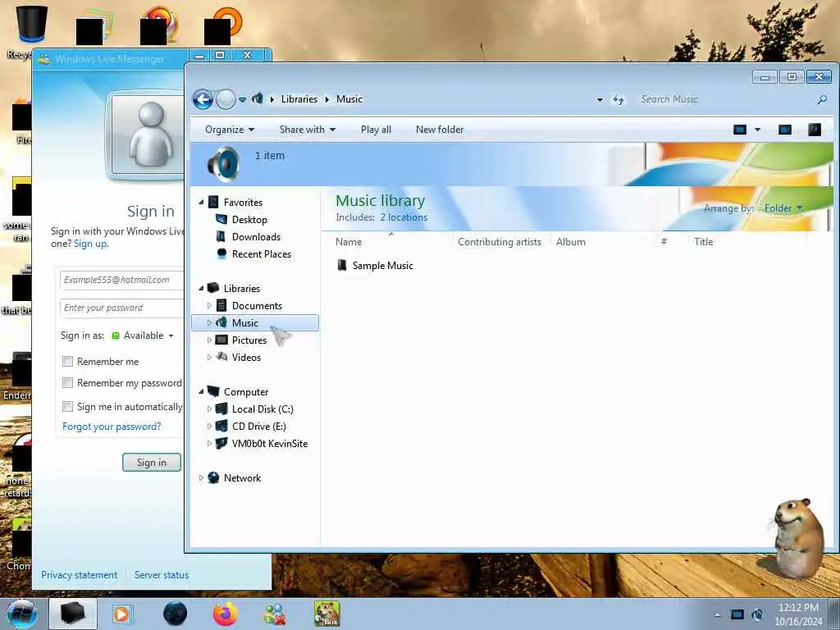Open the Arrange by Folder dropdown
This screenshot has height=630, width=840.
(x=783, y=208)
